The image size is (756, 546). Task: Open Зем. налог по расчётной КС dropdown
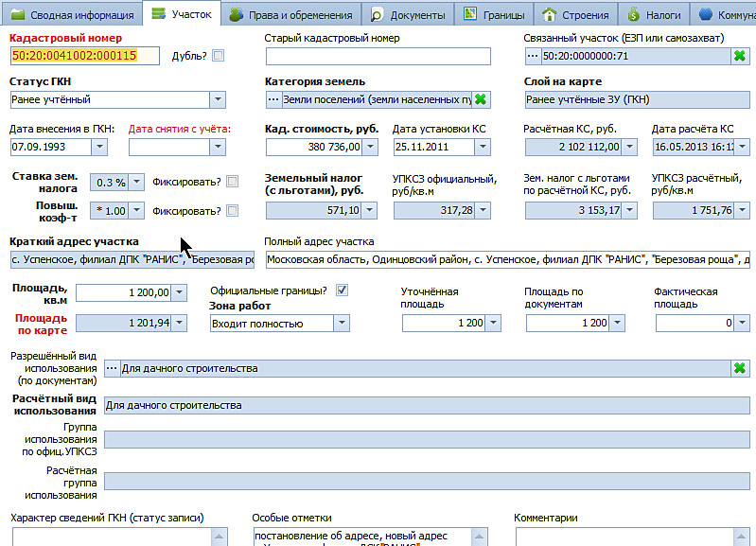629,210
